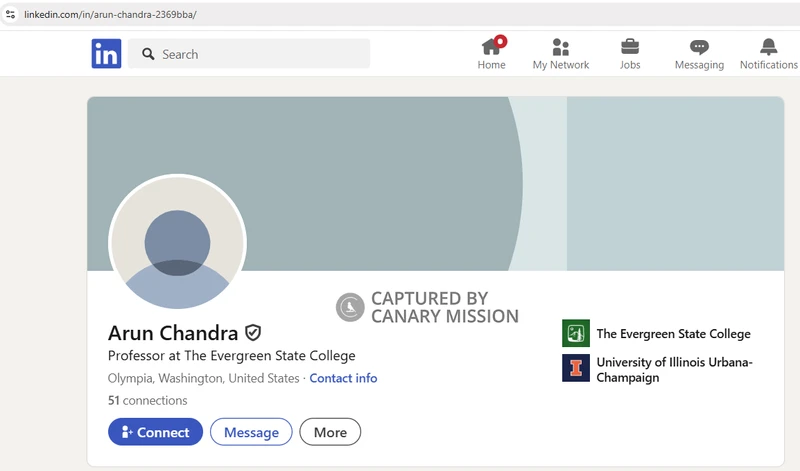The height and width of the screenshot is (471, 800).
Task: Click the verification shield badge
Action: 253,333
